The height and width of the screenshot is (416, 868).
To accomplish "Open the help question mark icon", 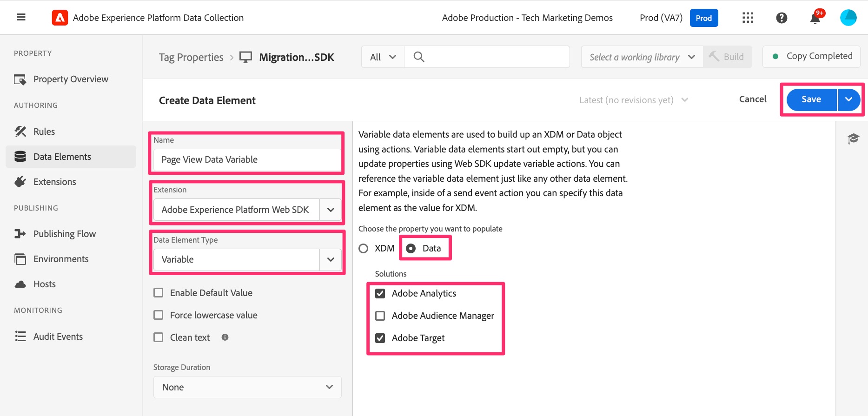I will [x=782, y=18].
